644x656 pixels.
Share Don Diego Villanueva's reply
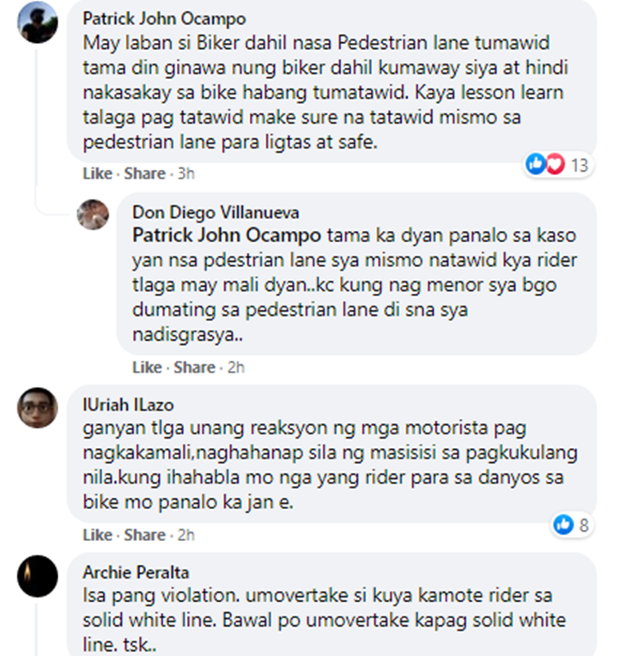(x=195, y=367)
